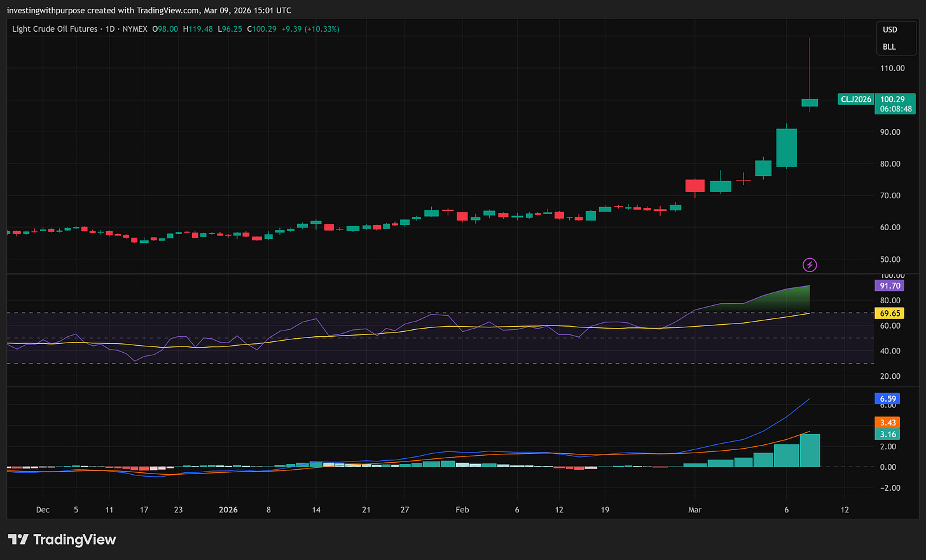Click the 2026 year label on time axis
The height and width of the screenshot is (560, 926).
pos(228,510)
